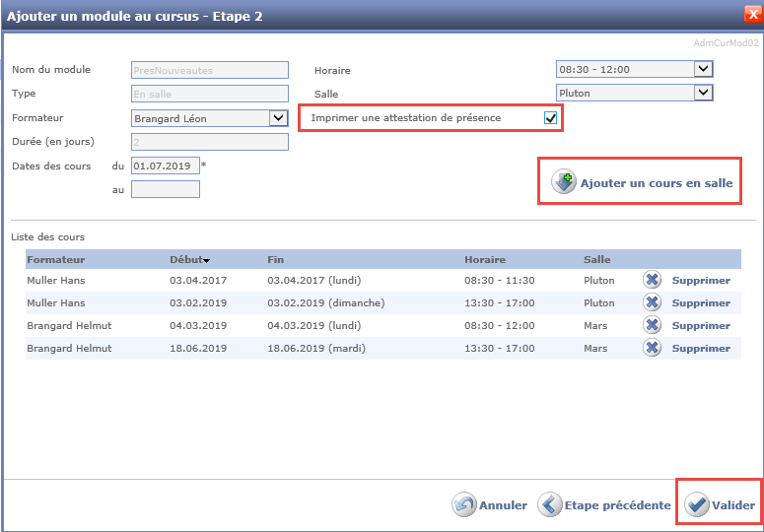This screenshot has height=532, width=764.
Task: Sort the list by Début column
Action: (189, 260)
